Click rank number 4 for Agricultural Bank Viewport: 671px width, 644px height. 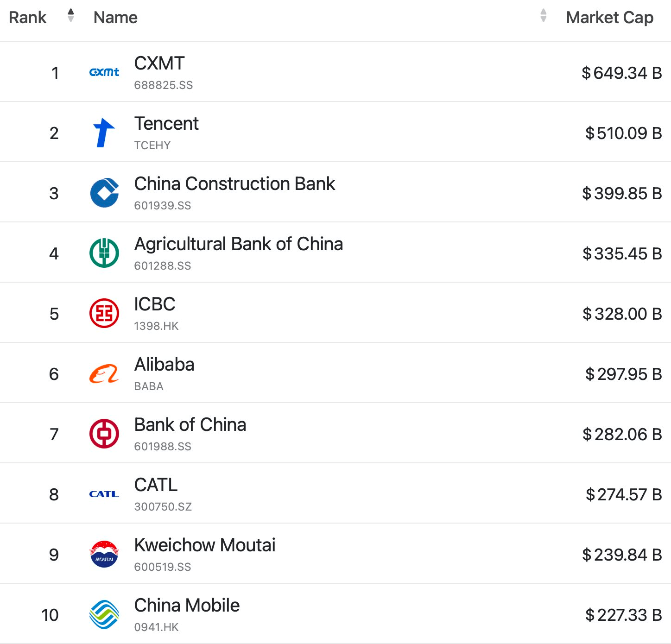pyautogui.click(x=54, y=253)
